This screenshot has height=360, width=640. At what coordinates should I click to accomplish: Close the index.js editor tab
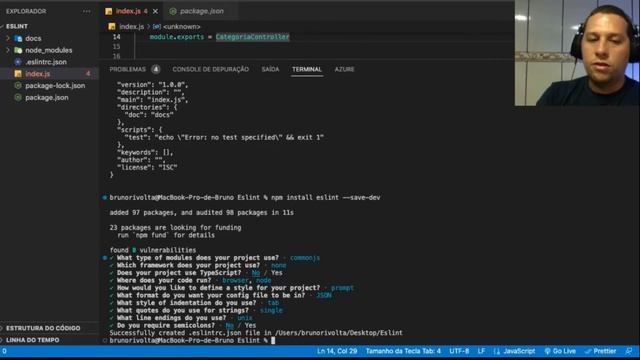155,11
